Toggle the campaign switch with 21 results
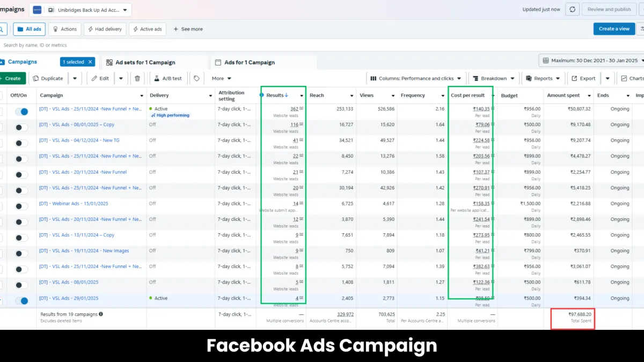Viewport: 644px width, 362px height. 21,175
